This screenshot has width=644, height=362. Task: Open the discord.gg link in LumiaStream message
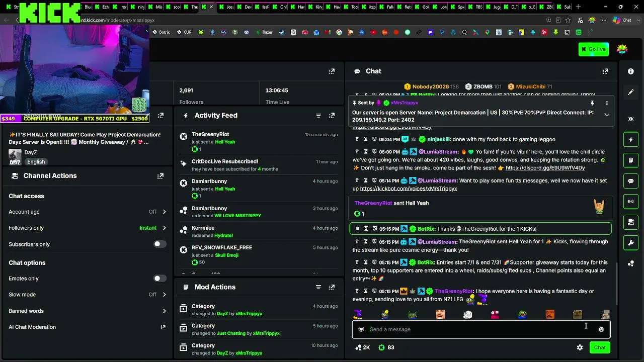tap(545, 168)
